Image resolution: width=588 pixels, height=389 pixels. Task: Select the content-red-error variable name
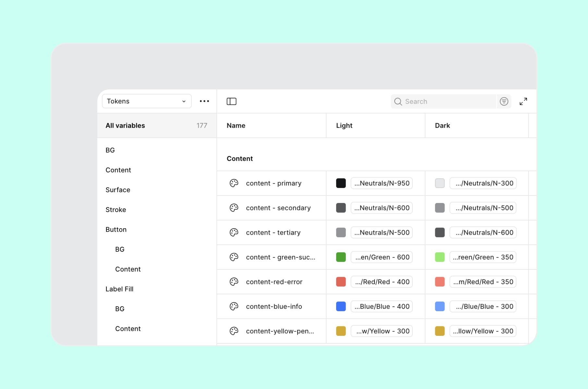pyautogui.click(x=274, y=282)
